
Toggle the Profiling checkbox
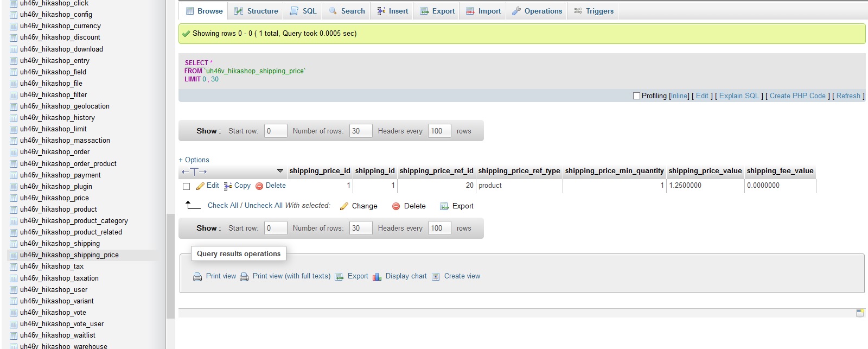637,96
